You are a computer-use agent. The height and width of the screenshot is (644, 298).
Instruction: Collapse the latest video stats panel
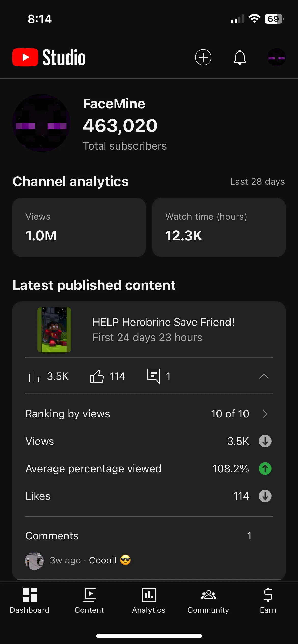tap(264, 376)
